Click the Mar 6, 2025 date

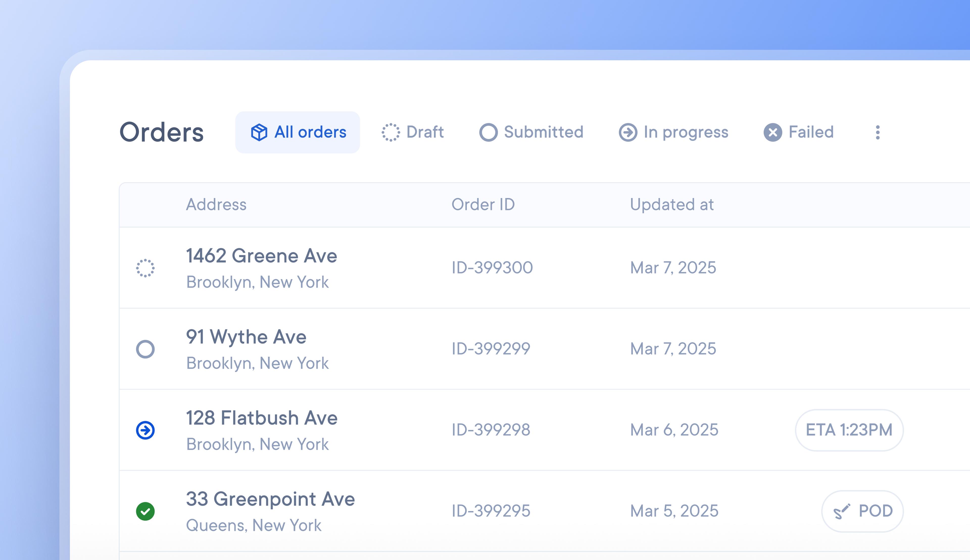674,430
